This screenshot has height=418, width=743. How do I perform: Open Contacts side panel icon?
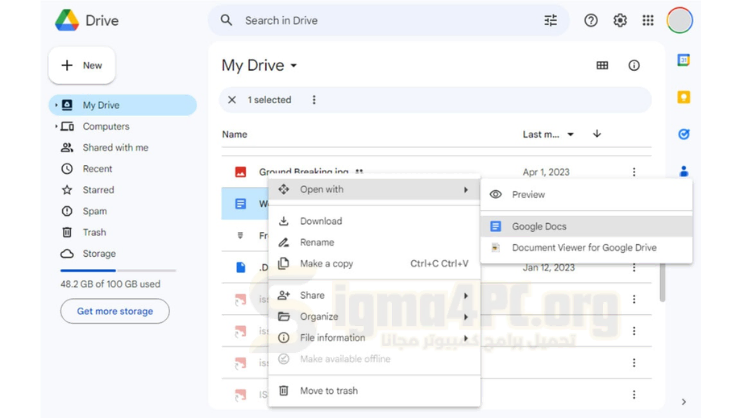click(683, 171)
